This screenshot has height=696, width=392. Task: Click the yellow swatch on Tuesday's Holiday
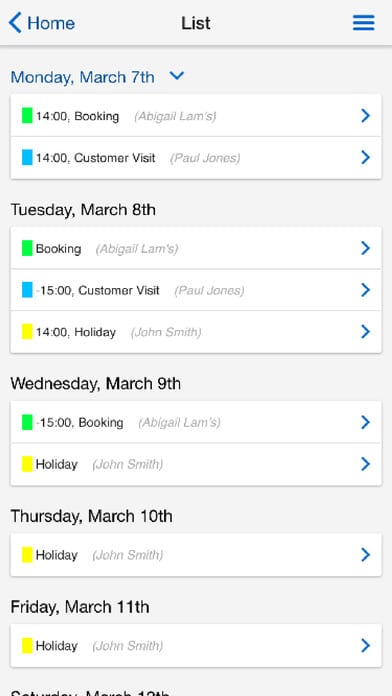(x=27, y=332)
